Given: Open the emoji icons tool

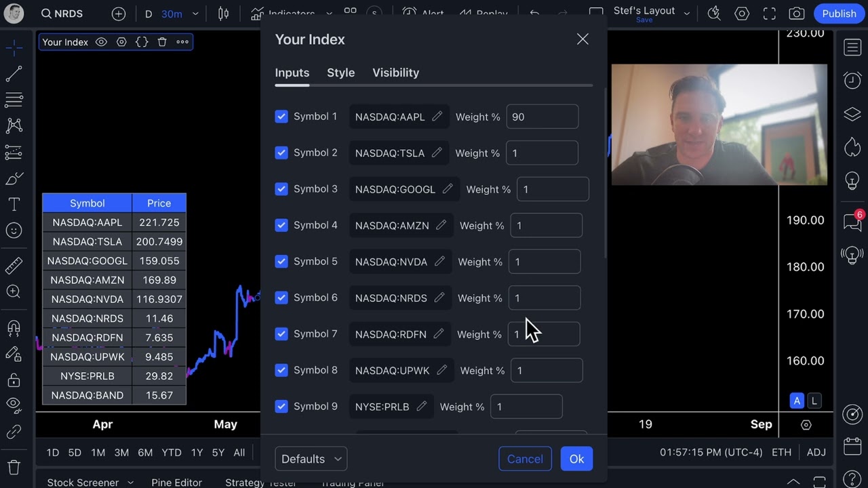Looking at the screenshot, I should click(x=14, y=230).
